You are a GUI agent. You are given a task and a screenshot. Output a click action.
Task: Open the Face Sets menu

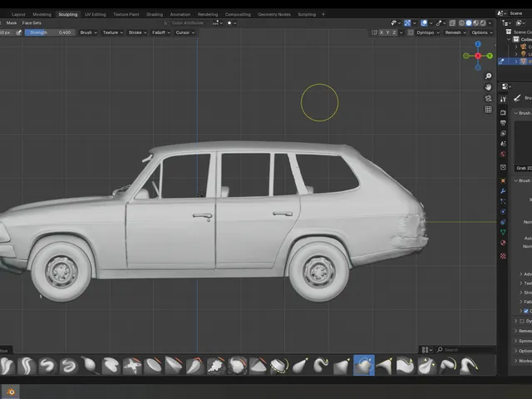tap(32, 23)
